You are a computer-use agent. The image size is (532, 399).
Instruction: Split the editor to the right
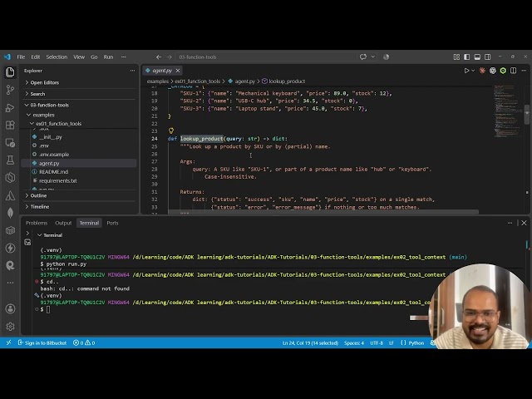coord(514,71)
